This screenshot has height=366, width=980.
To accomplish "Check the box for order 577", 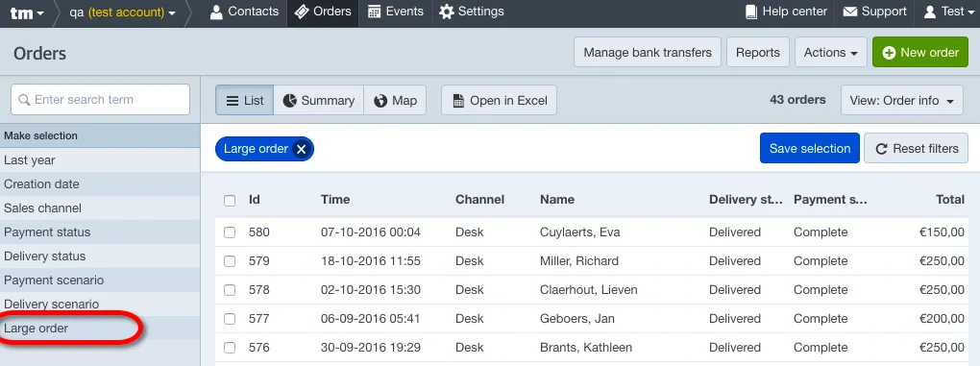I will click(230, 319).
